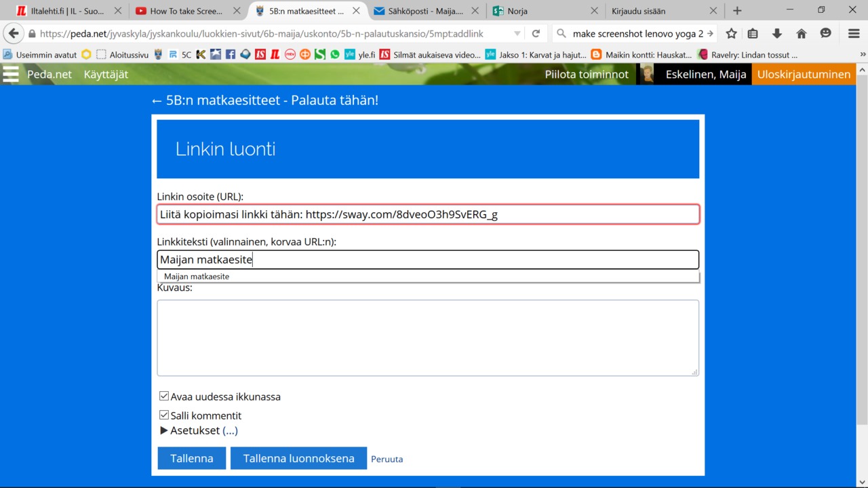This screenshot has height=488, width=868.
Task: Click the browser back arrow button
Action: [x=14, y=33]
